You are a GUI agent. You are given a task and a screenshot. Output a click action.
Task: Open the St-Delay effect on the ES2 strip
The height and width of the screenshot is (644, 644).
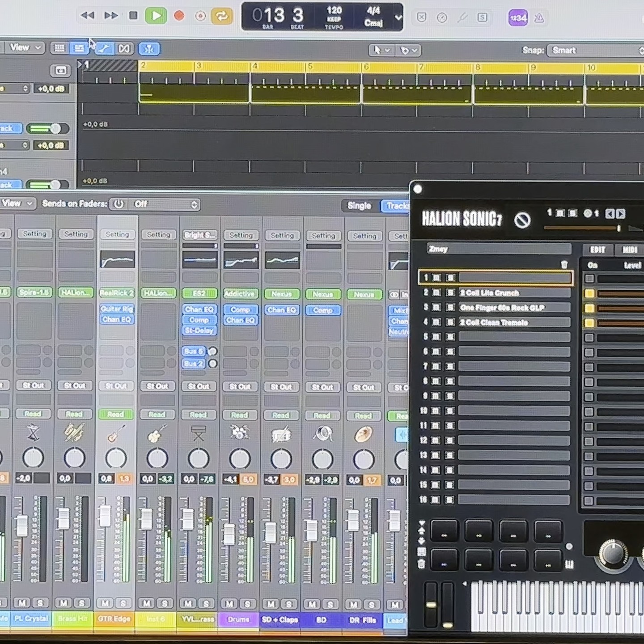(199, 330)
